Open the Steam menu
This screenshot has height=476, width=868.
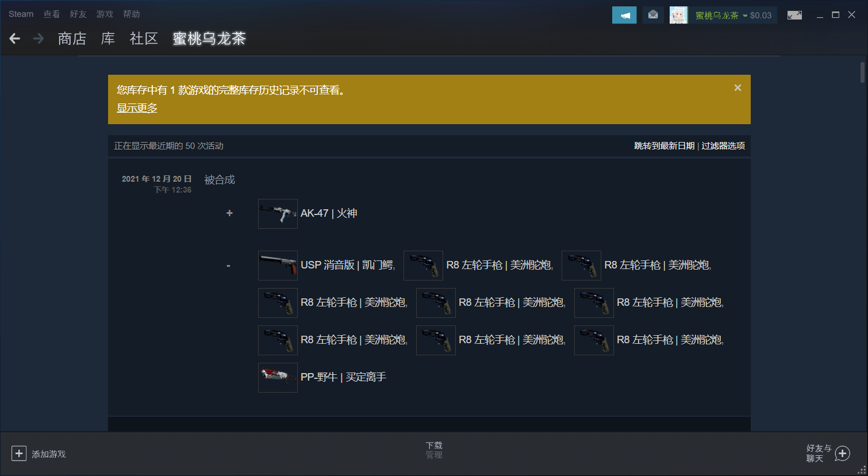[21, 14]
